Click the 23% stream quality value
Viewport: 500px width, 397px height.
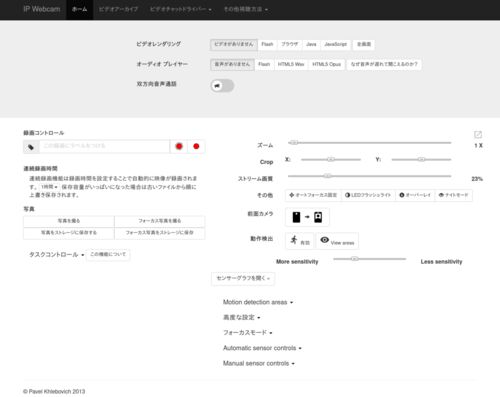tap(477, 179)
